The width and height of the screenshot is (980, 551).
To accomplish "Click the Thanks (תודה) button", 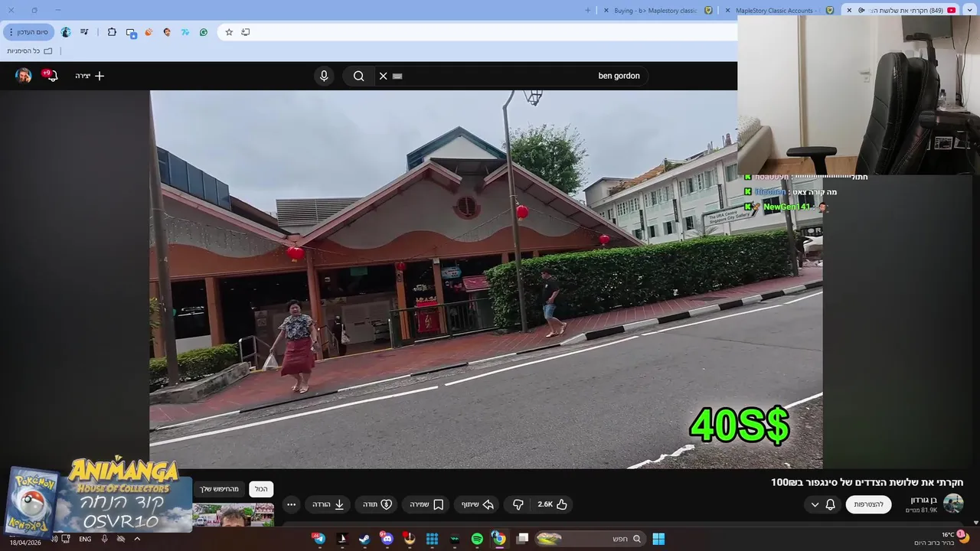I will (377, 504).
